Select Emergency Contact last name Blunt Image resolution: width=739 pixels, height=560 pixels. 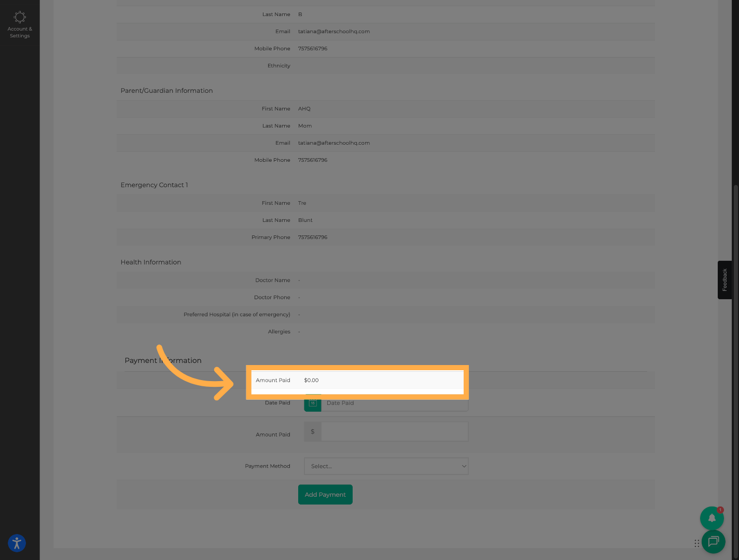click(305, 220)
